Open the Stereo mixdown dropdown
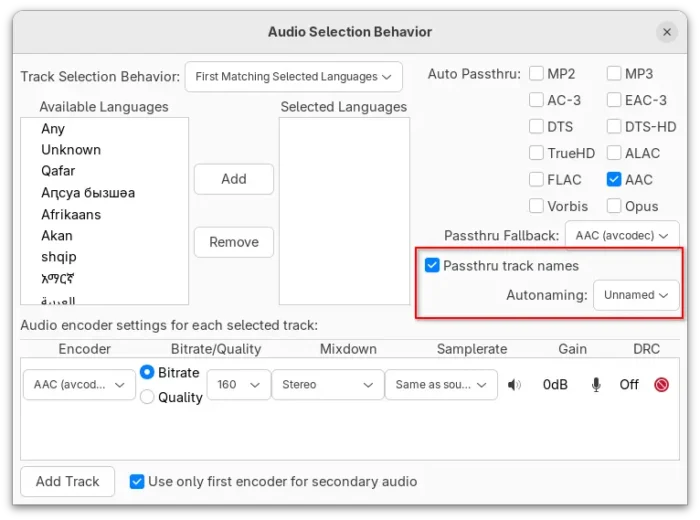Viewport: 700px width, 520px height. pyautogui.click(x=329, y=385)
